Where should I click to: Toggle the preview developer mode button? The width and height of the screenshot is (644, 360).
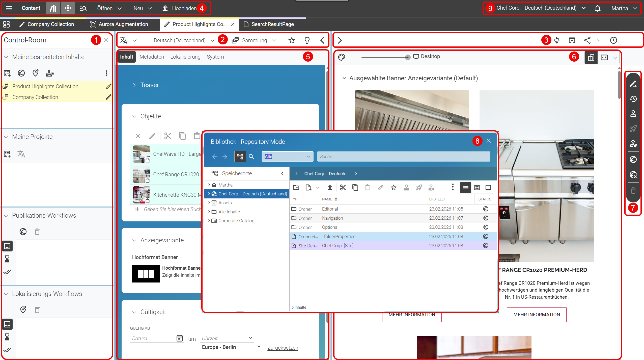(x=604, y=57)
